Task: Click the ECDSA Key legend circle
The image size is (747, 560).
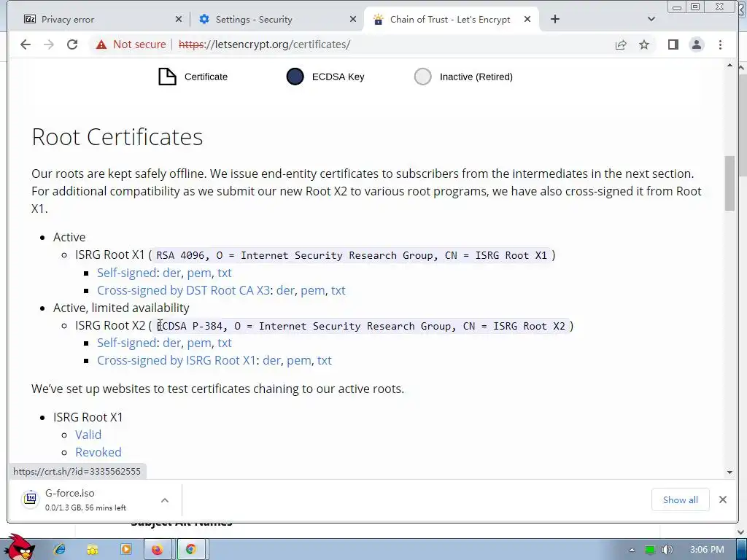Action: pos(295,77)
